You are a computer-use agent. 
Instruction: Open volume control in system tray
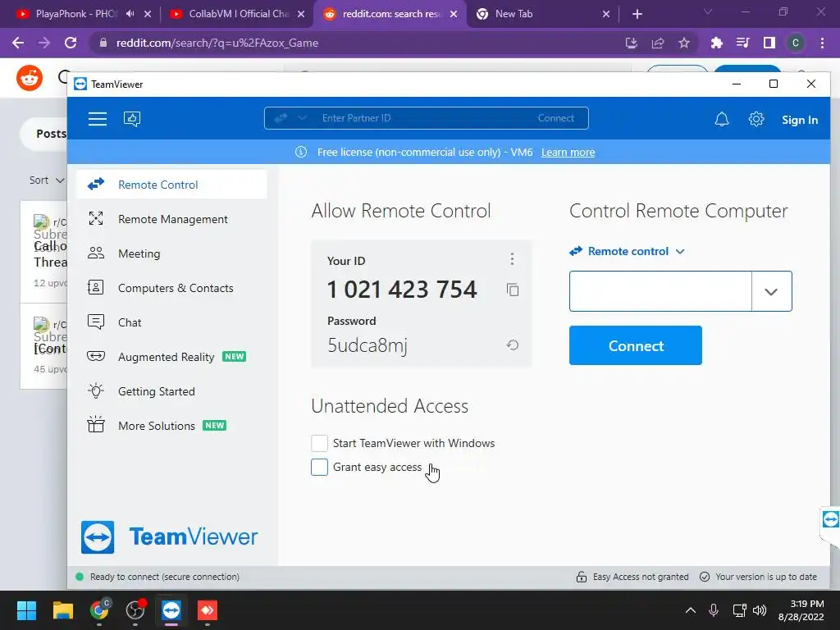(x=760, y=610)
